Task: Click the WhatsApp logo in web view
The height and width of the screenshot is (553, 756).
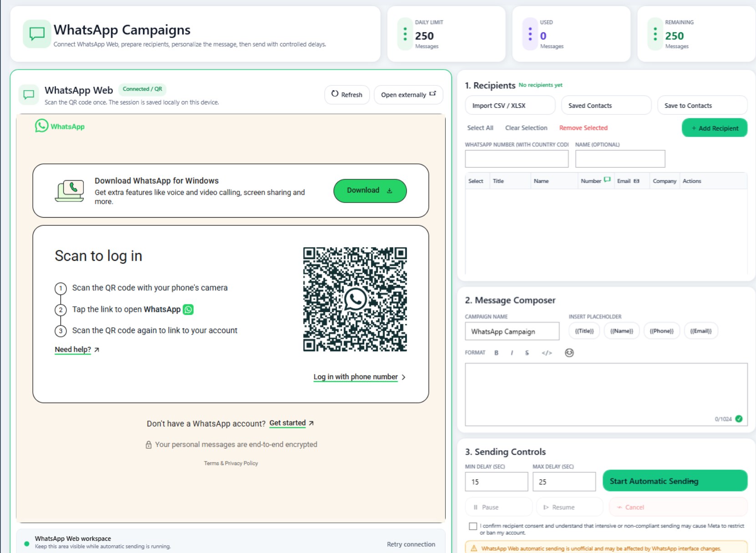Action: click(60, 126)
